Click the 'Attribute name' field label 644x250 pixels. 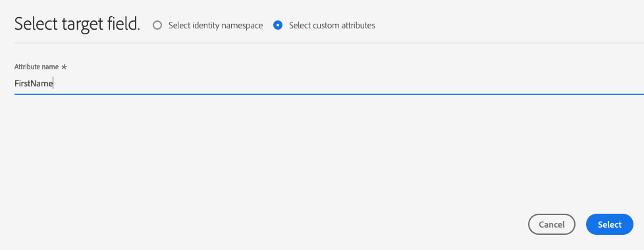click(37, 67)
